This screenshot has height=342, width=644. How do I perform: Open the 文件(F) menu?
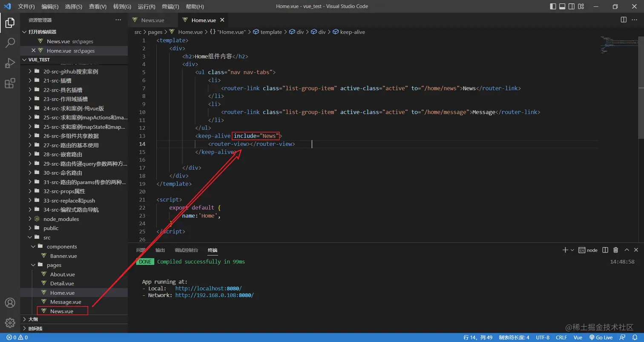26,6
